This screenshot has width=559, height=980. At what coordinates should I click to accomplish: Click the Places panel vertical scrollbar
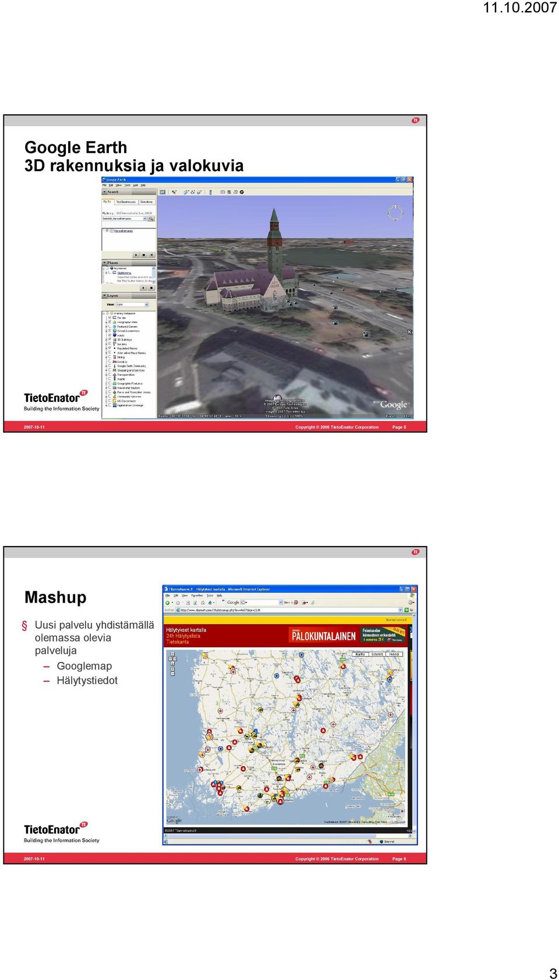point(154,274)
